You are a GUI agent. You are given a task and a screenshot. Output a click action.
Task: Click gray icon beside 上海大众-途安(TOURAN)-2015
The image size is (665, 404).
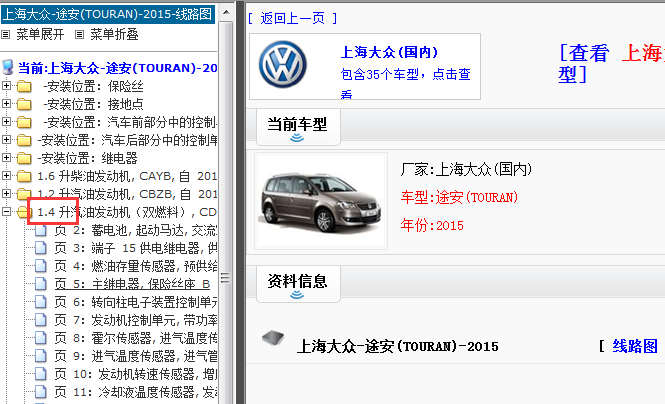pos(273,337)
